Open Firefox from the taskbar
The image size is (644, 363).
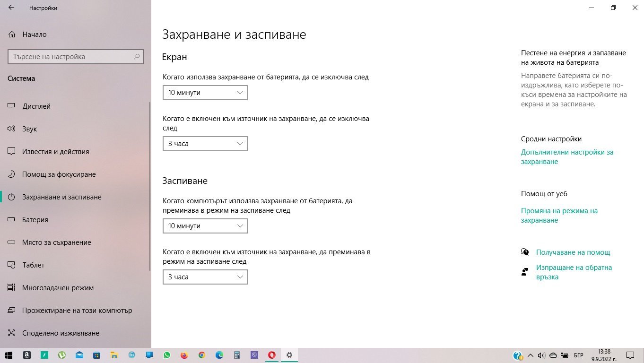point(184,355)
